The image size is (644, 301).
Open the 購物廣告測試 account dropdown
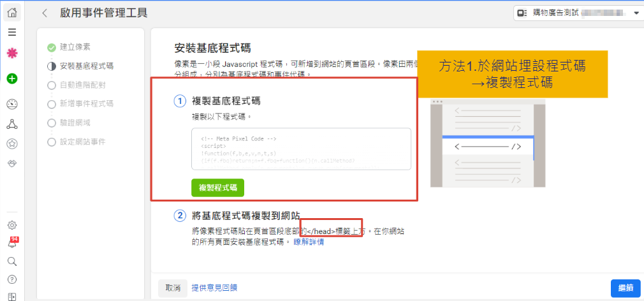pyautogui.click(x=578, y=13)
